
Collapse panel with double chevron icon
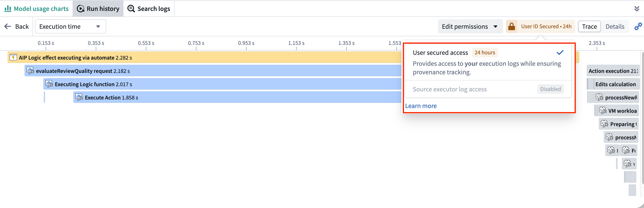coord(637,9)
